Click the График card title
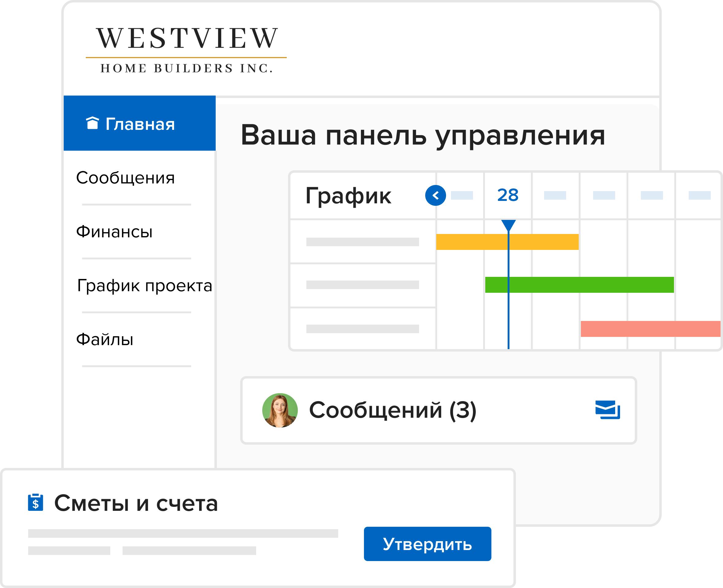Viewport: 723px width, 588px height. tap(348, 196)
